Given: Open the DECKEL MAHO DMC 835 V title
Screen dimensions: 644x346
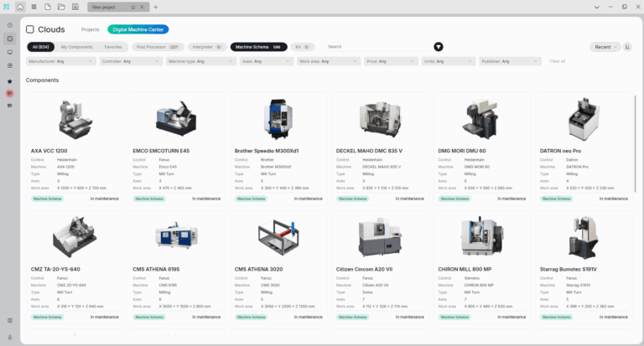Looking at the screenshot, I should point(369,151).
